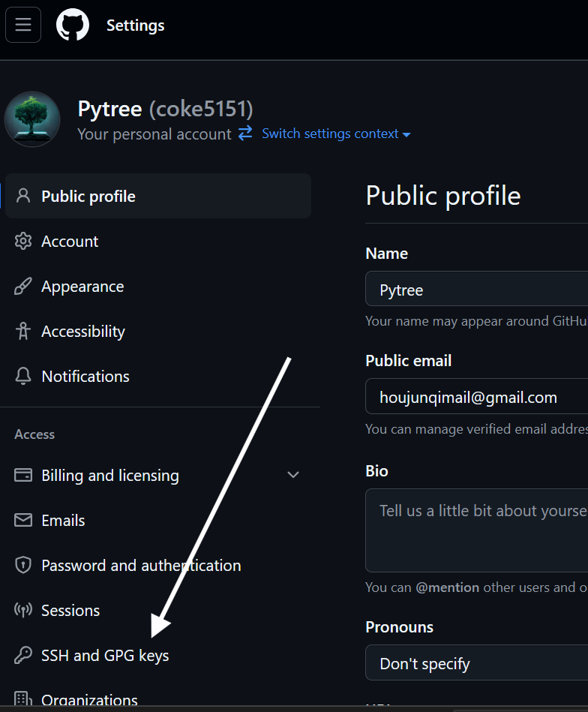Click the Appearance paintbrush icon

23,286
